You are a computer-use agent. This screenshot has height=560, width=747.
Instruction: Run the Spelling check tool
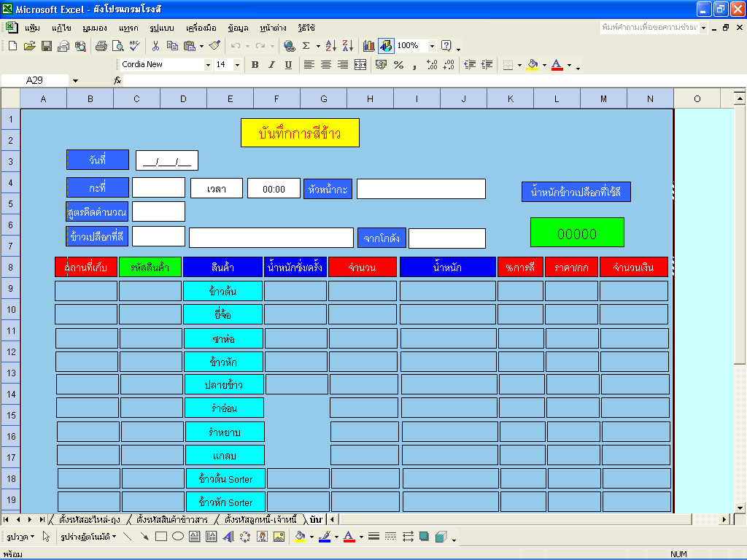pos(135,46)
